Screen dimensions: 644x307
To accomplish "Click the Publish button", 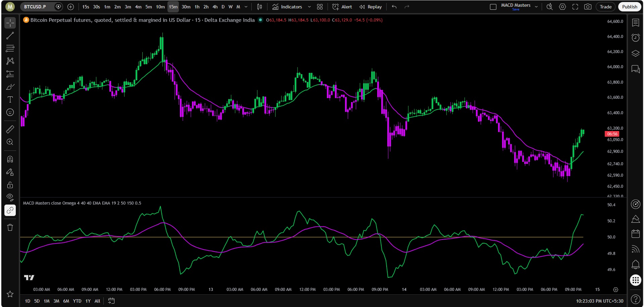I will click(x=630, y=7).
